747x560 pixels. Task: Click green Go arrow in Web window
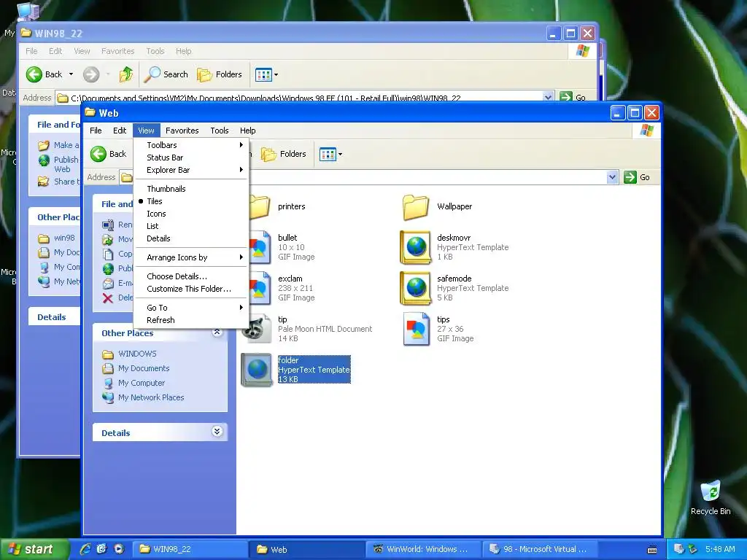pyautogui.click(x=630, y=177)
